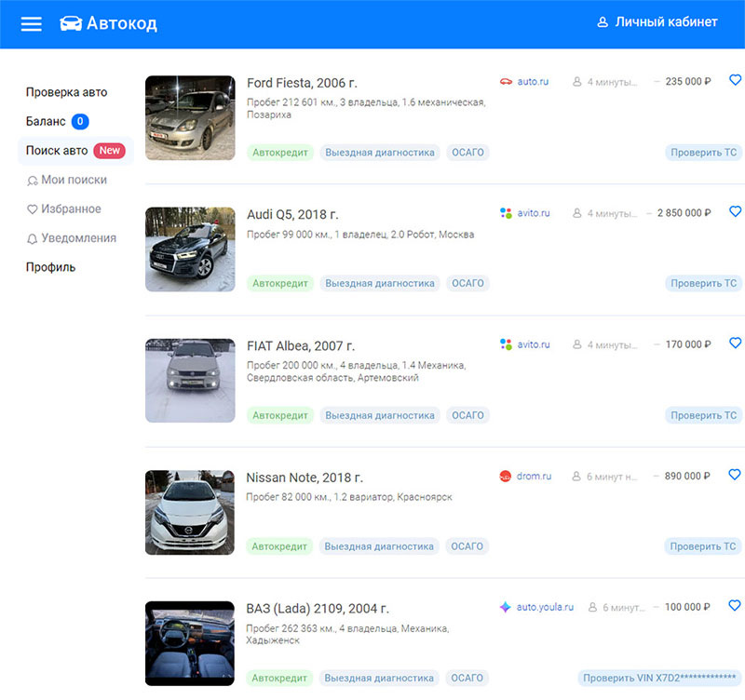Save the ВАЗ 2109 listing to favorites
The width and height of the screenshot is (745, 700).
point(735,606)
